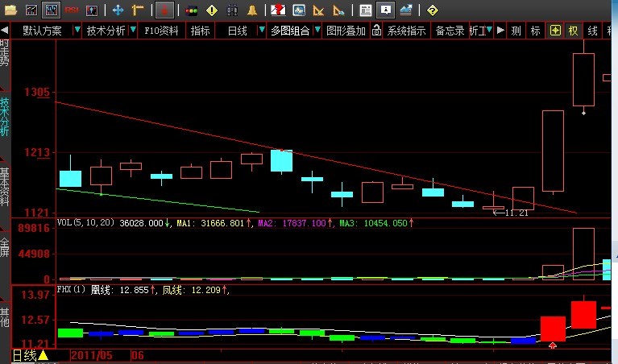Open the folder icon in toolbar

10,10
